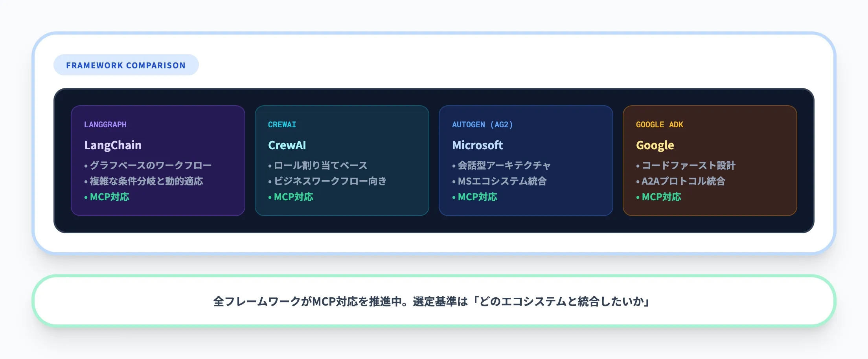Click the CREWAI header label
Viewport: 868px width, 359px height.
click(x=281, y=125)
